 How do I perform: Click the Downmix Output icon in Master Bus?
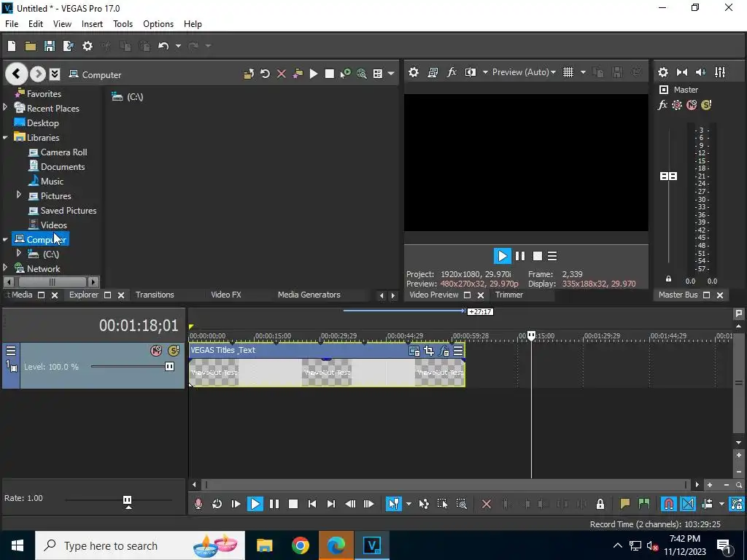[x=682, y=72]
